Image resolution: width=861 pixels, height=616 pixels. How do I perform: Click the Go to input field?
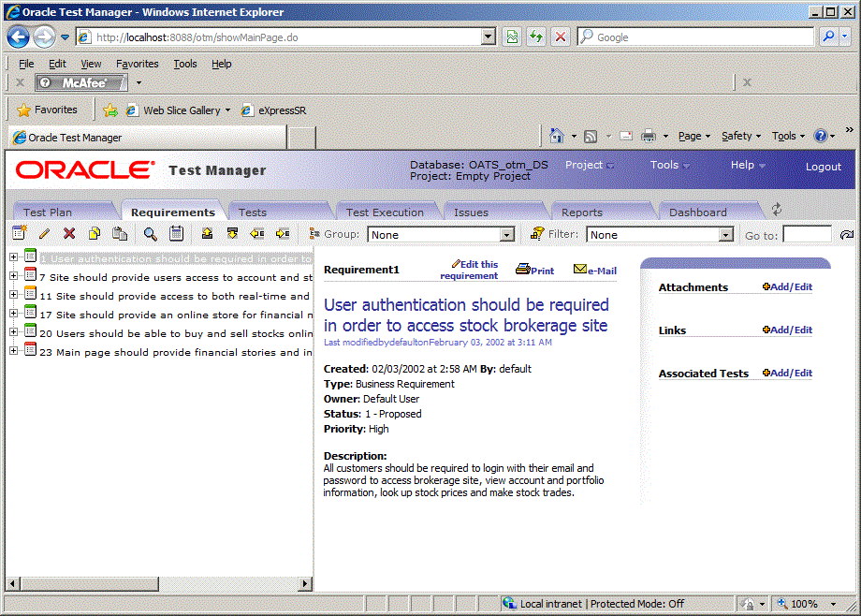pyautogui.click(x=807, y=235)
